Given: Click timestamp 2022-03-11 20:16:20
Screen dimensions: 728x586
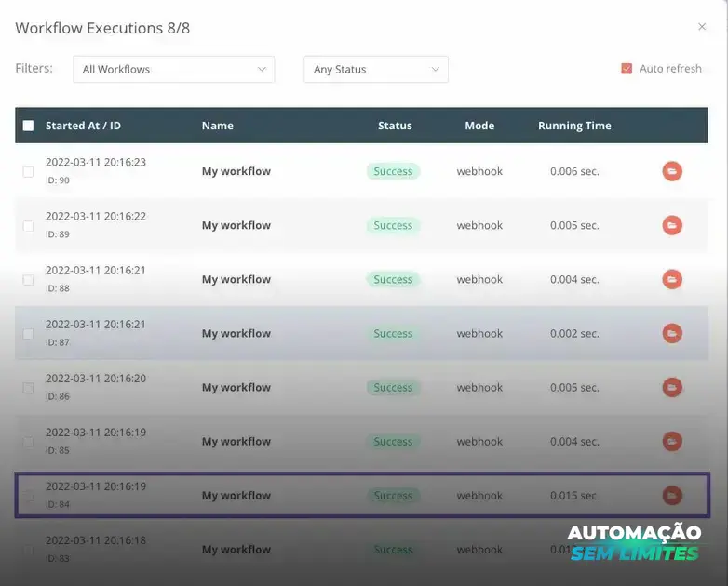Looking at the screenshot, I should coord(96,379).
